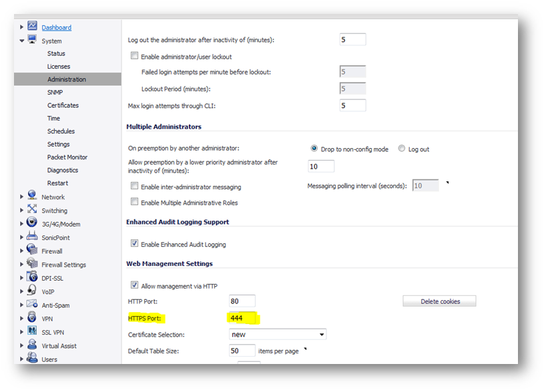Open the SNMP menu item
546x392 pixels.
coord(55,93)
